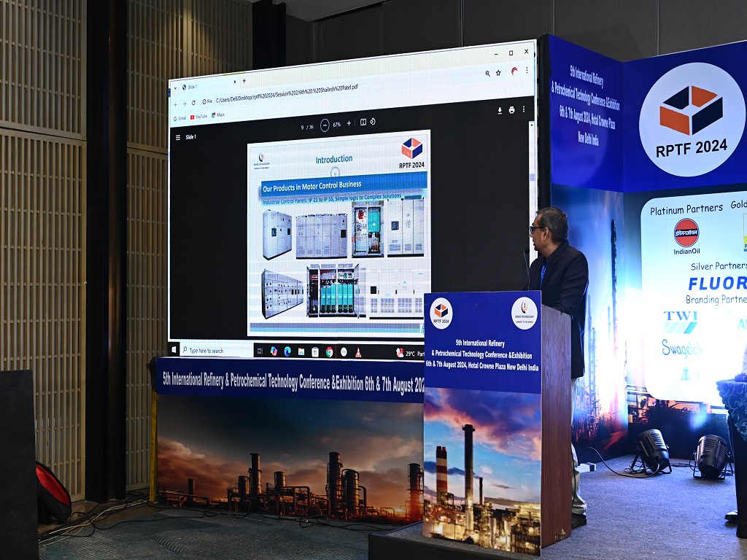The height and width of the screenshot is (560, 747).
Task: Go back in Chrome
Action: 175,104
